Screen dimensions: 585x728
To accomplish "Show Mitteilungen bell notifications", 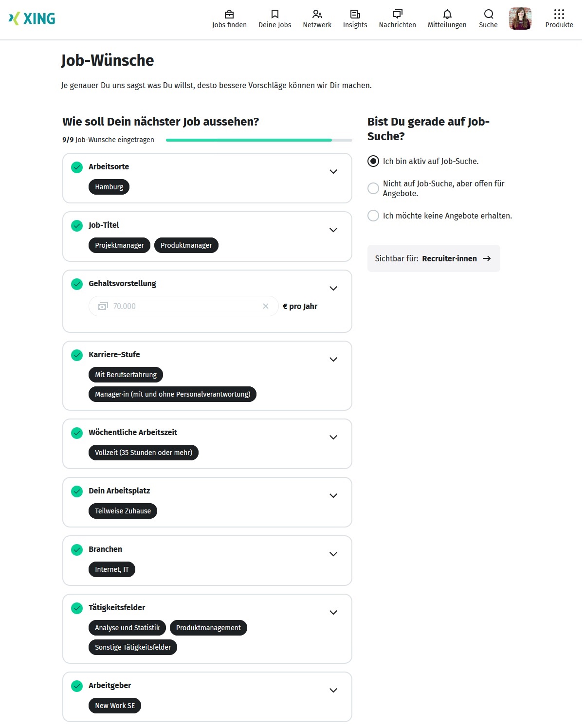I will pos(447,14).
